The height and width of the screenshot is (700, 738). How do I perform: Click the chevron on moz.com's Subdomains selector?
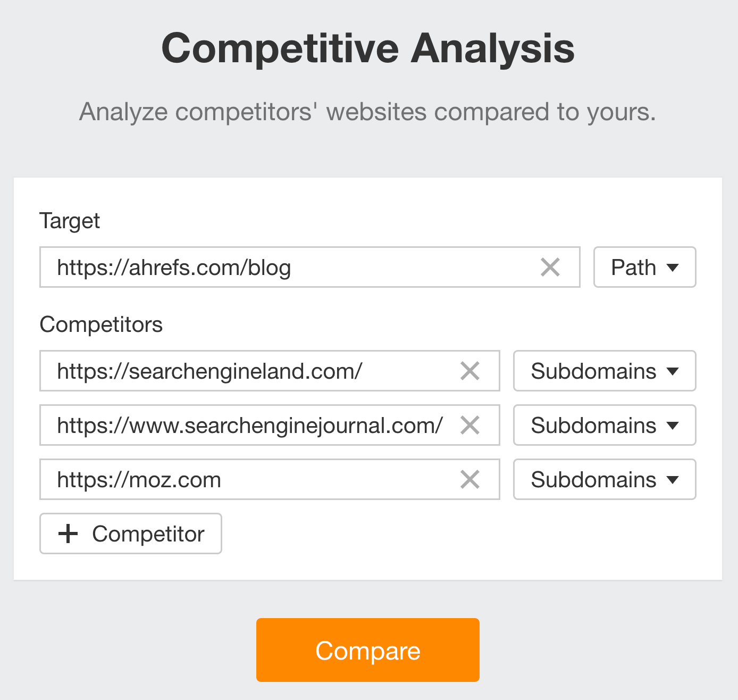pos(673,479)
